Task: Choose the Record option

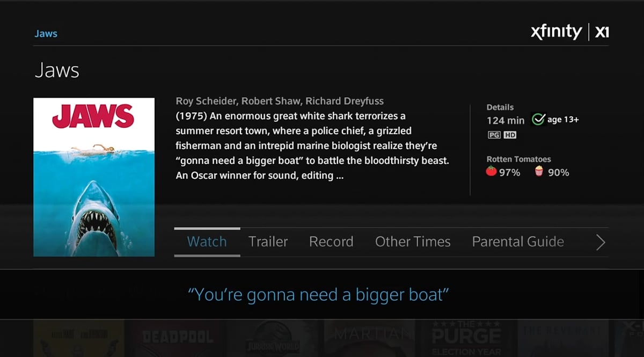Action: (331, 242)
